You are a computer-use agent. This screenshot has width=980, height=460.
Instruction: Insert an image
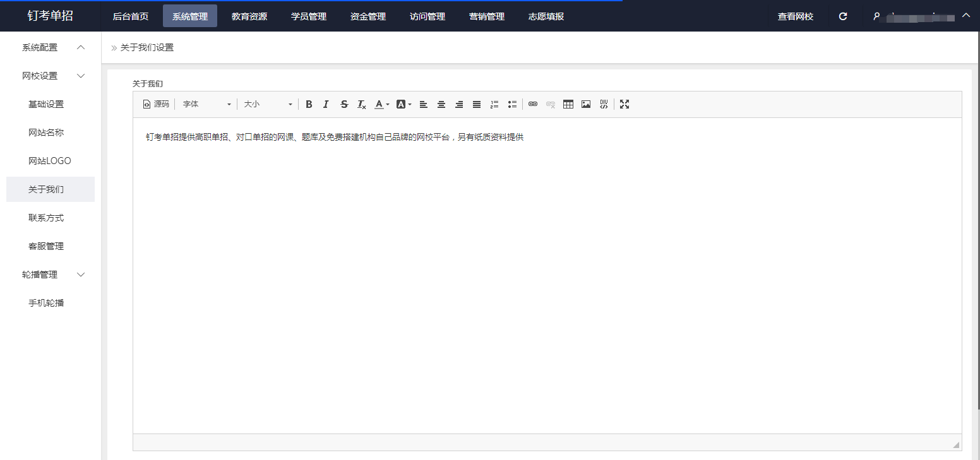click(x=586, y=104)
